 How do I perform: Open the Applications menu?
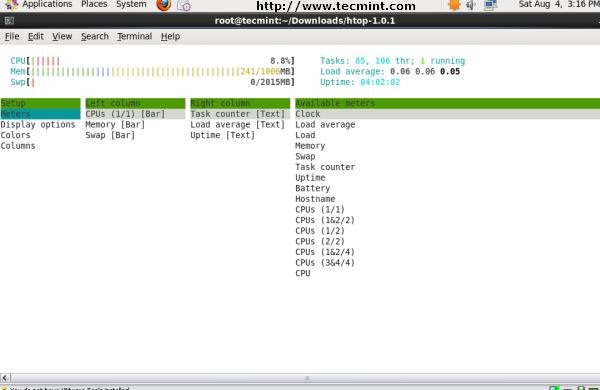47,4
